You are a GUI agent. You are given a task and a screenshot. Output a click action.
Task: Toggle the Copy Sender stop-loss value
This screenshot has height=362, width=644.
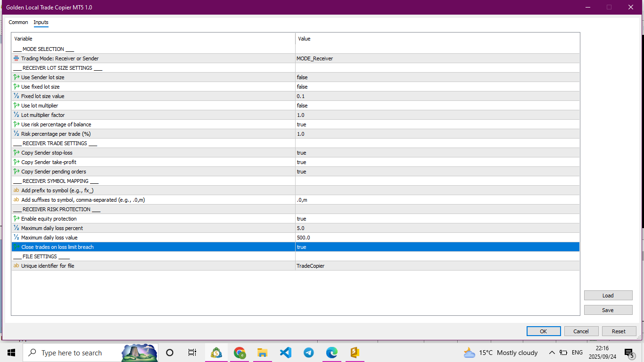point(438,153)
